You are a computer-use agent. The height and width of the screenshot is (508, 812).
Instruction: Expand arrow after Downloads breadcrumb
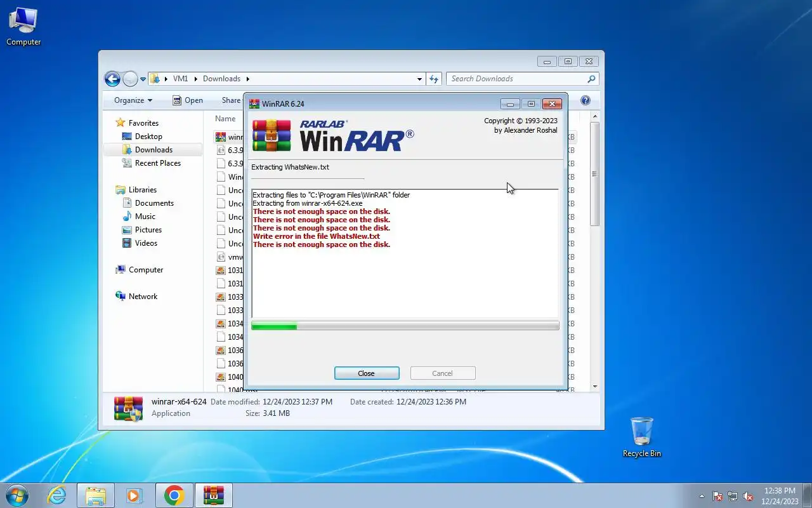pyautogui.click(x=248, y=79)
